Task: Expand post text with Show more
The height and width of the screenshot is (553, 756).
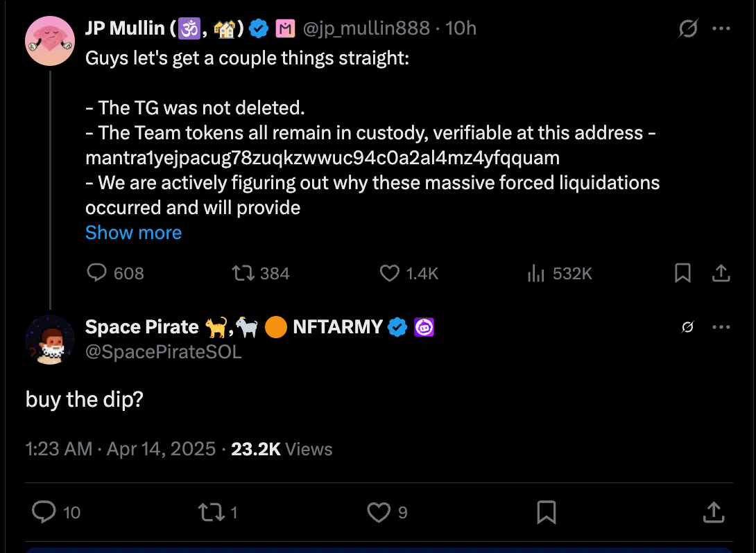Action: click(133, 233)
